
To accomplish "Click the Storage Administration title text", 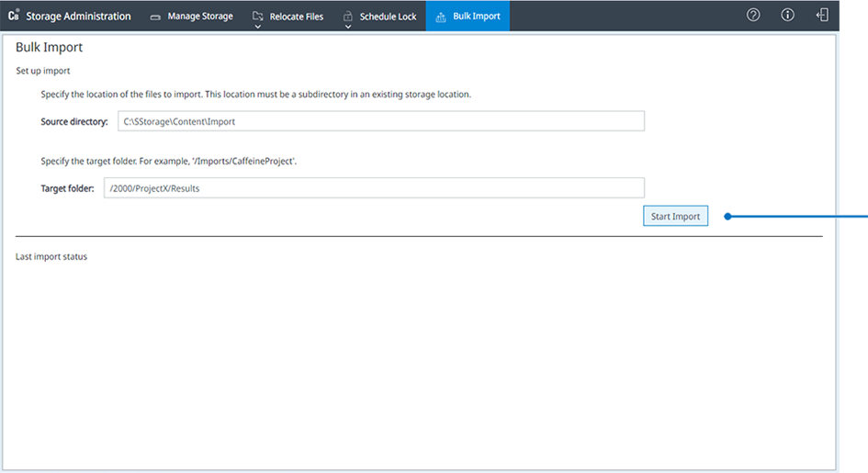I will point(78,17).
